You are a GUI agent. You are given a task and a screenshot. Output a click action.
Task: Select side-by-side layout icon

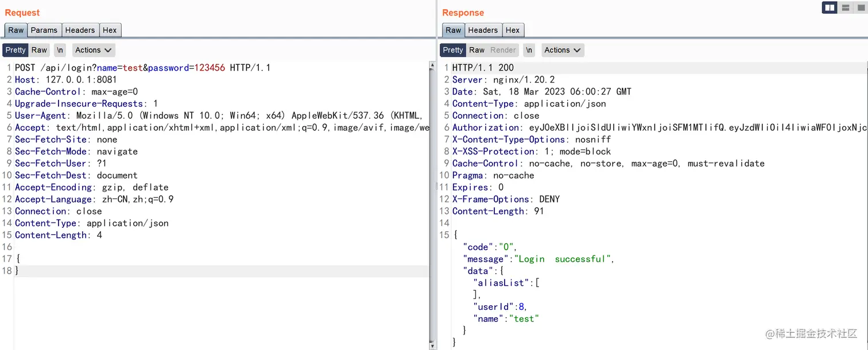click(x=830, y=7)
